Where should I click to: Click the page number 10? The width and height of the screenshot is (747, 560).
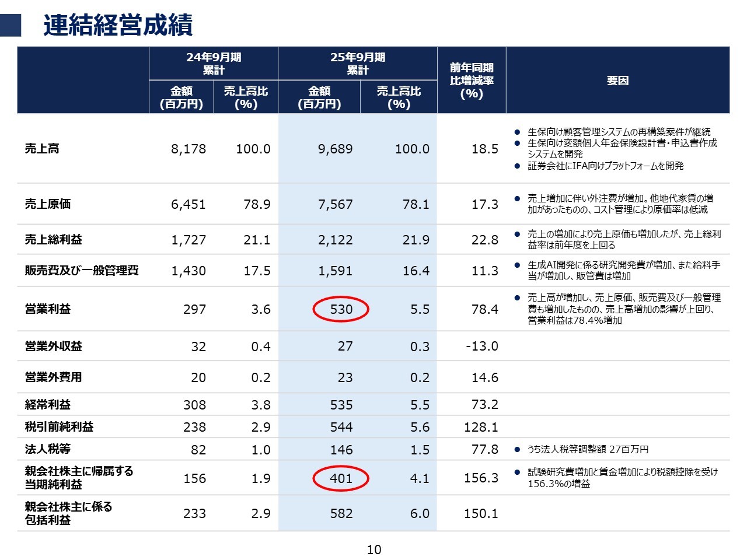click(x=374, y=549)
